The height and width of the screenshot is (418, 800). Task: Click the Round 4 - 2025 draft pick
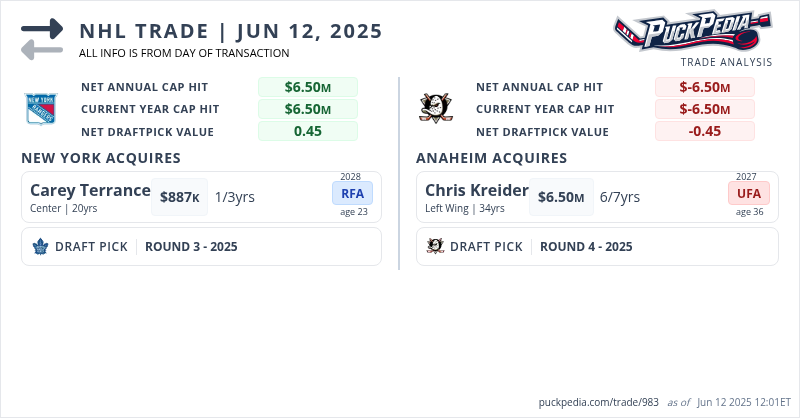(x=586, y=247)
